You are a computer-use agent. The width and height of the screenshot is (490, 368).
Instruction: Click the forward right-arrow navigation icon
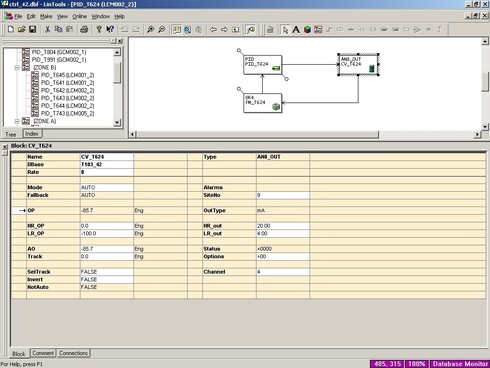224,30
